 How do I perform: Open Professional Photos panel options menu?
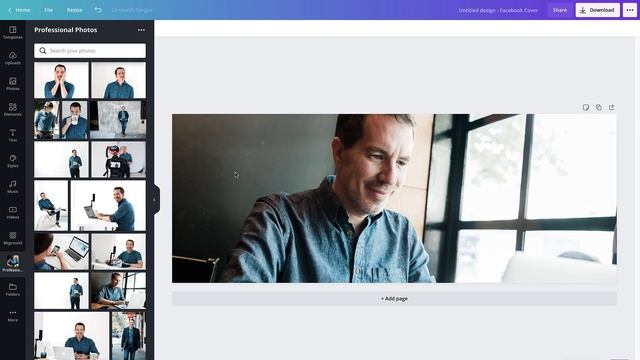[141, 30]
